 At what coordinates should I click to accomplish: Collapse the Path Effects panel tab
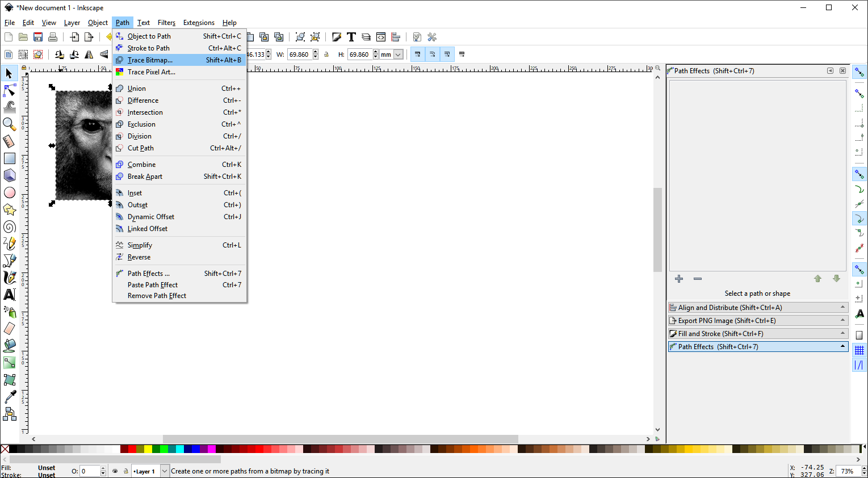point(758,347)
